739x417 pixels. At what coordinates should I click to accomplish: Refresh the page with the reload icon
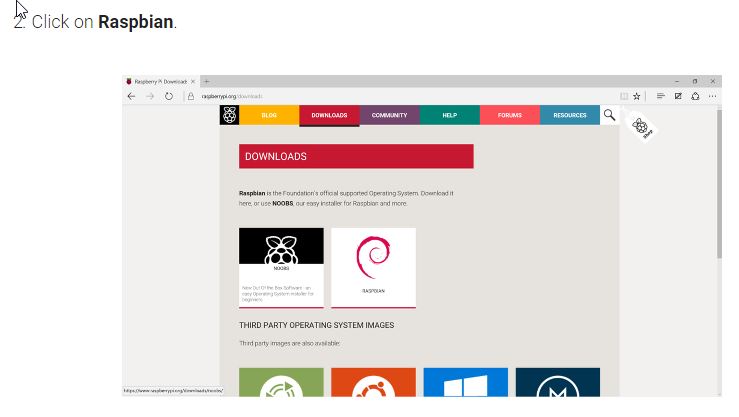169,96
